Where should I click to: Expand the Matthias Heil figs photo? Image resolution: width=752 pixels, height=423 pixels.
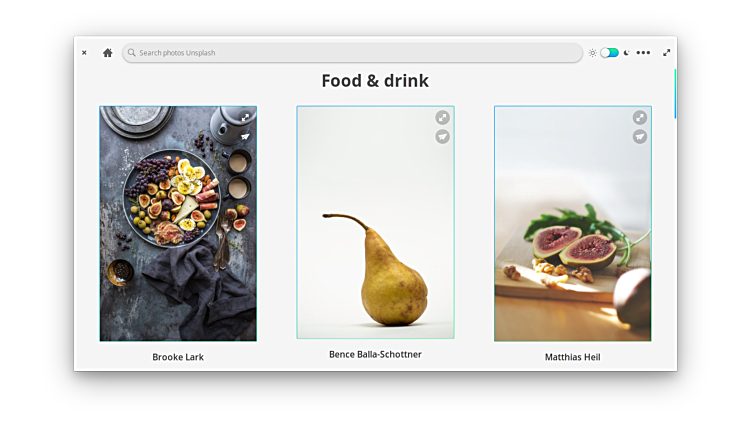(640, 118)
